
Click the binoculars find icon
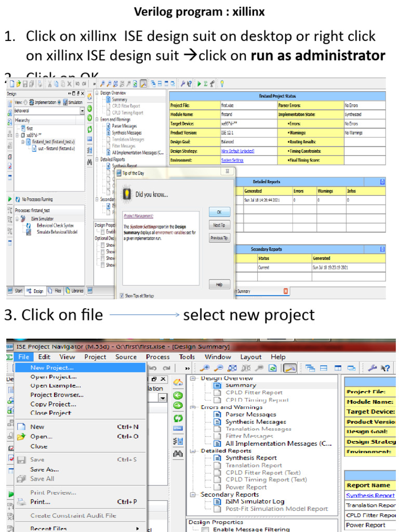(x=178, y=454)
